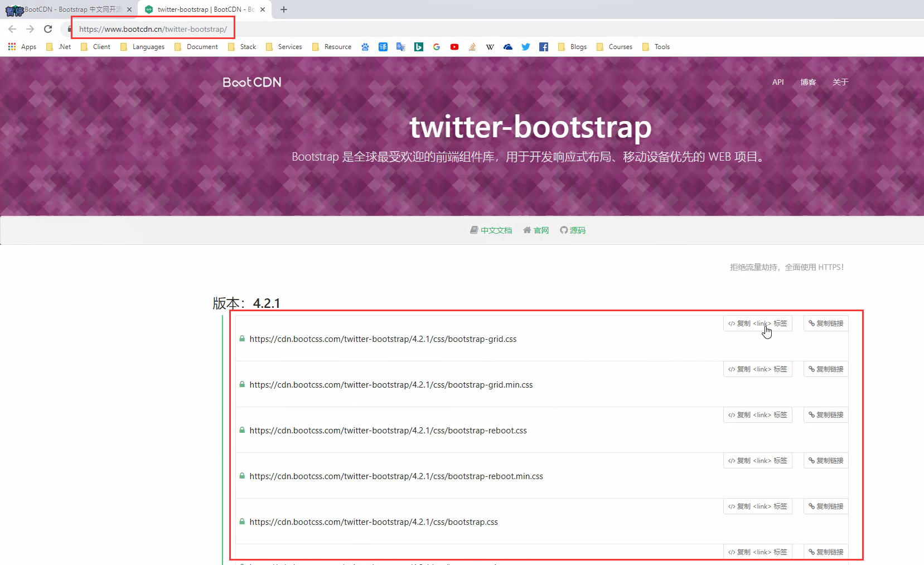Open the YouTube bookmark icon
The image size is (924, 565).
(x=454, y=47)
